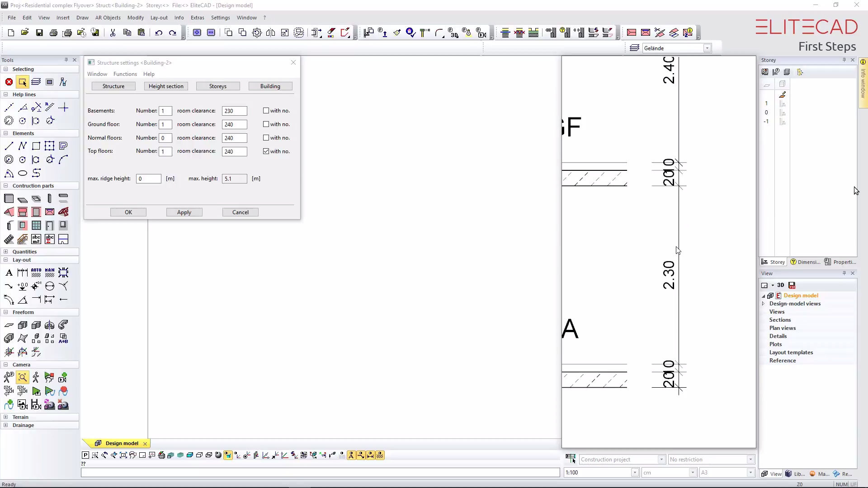Click the pencil edit icon in Storey panel
Viewport: 868px width, 488px height.
coord(783,94)
